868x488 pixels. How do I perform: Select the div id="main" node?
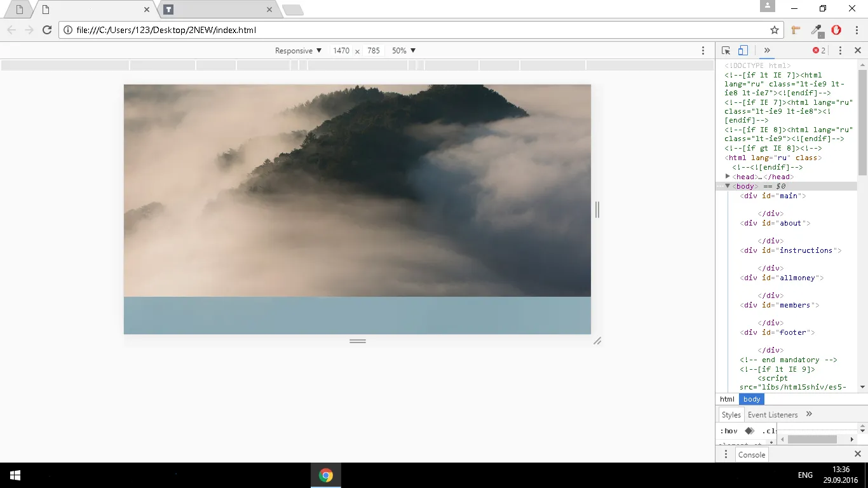pos(773,196)
